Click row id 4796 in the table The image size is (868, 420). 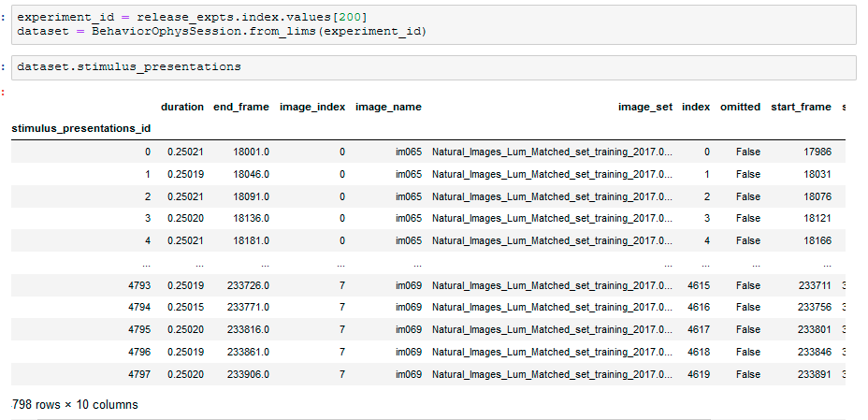pos(138,352)
